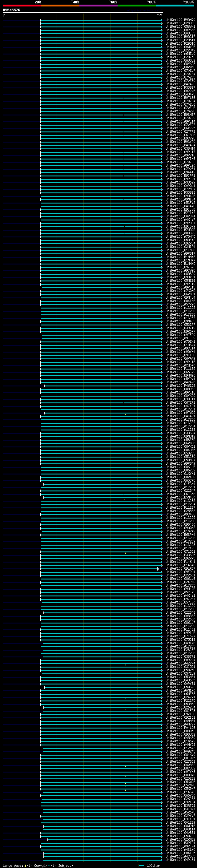This screenshot has height=868, width=197.
Task: Select the UniRef100_Q9LRG7 label
Action: click(x=180, y=568)
